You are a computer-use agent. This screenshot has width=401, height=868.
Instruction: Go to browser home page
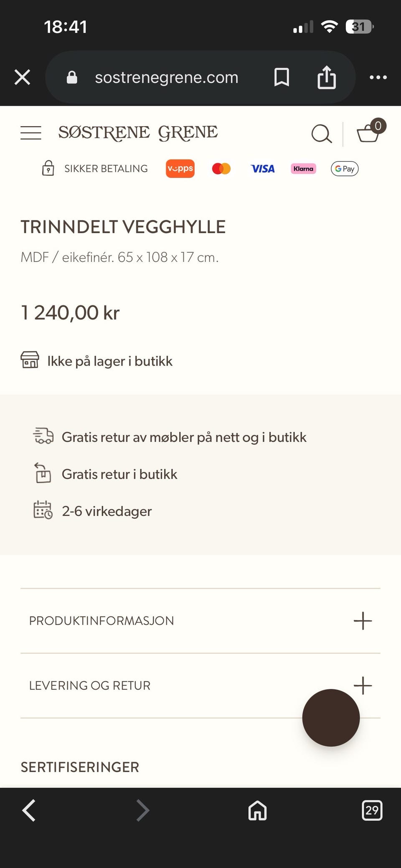point(257,810)
